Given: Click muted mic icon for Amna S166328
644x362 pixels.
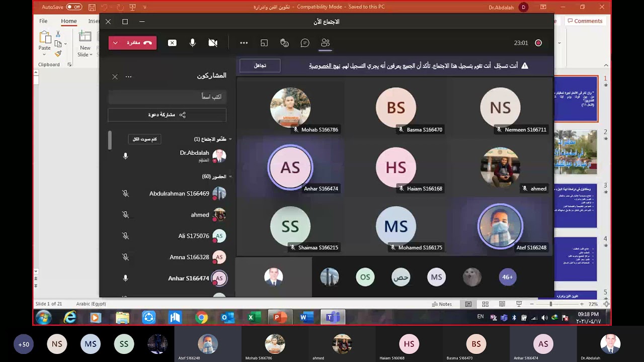Looking at the screenshot, I should tap(125, 257).
